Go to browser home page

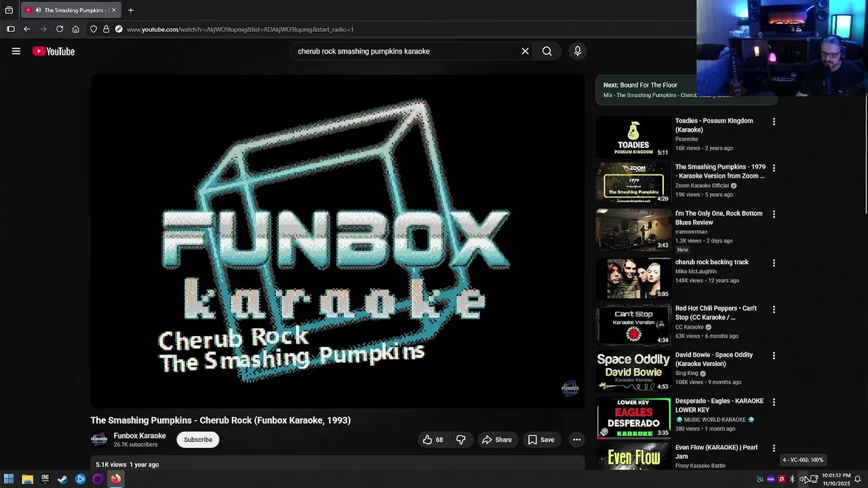tap(76, 29)
